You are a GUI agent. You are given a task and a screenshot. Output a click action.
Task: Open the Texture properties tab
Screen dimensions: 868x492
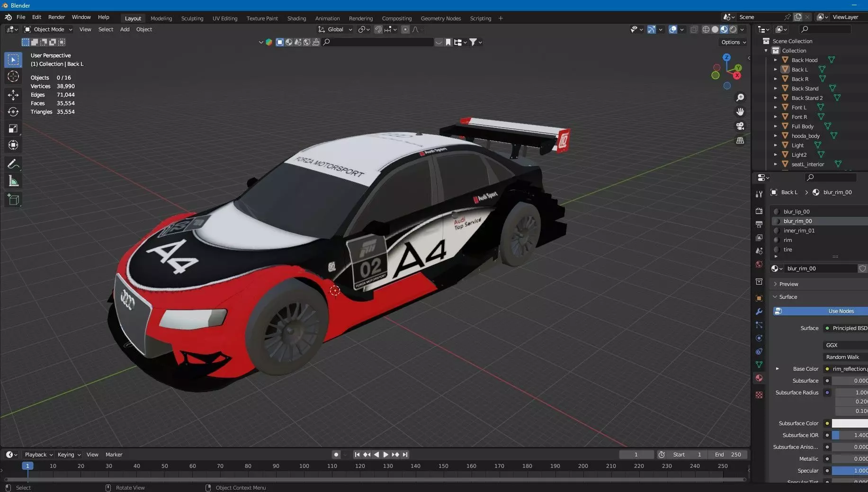pos(759,395)
